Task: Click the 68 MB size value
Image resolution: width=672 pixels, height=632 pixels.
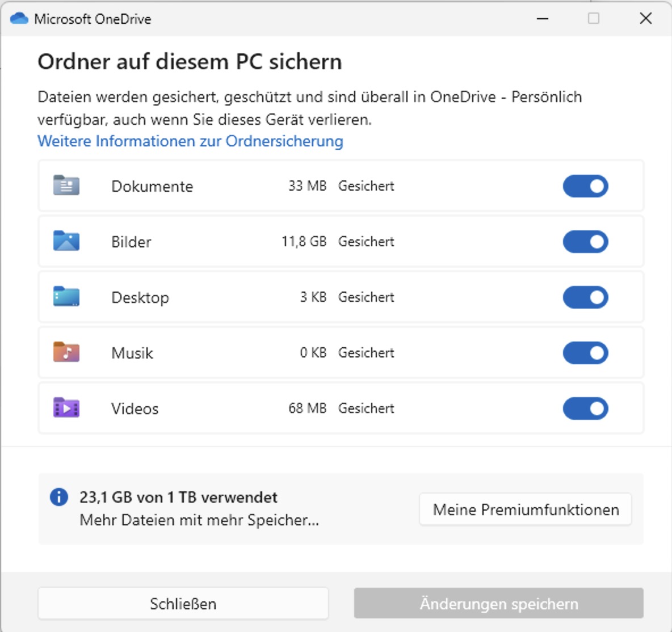Action: [x=307, y=408]
